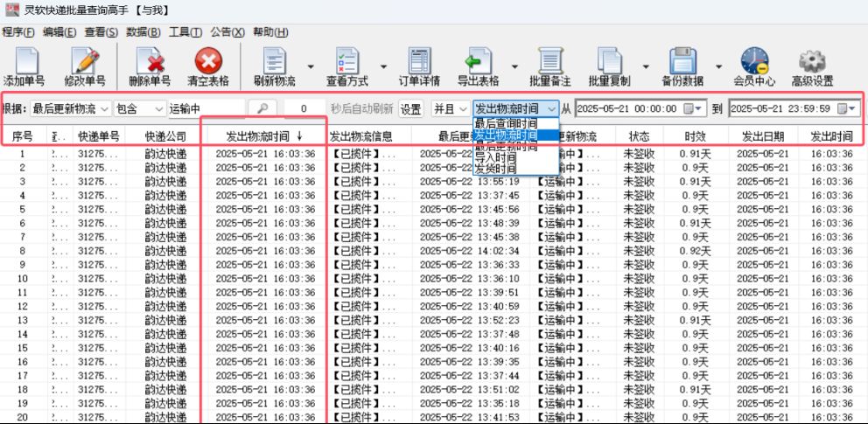Sort by 发出物流时间 column header

264,136
